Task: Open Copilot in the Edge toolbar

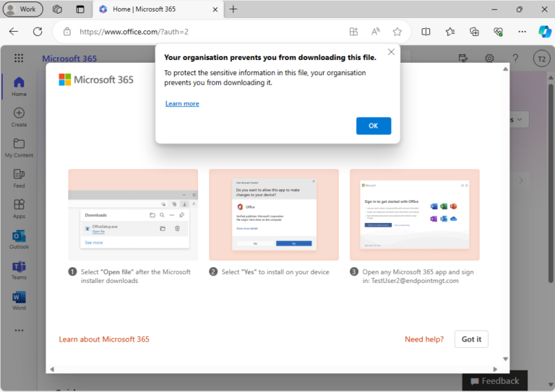Action: [545, 32]
